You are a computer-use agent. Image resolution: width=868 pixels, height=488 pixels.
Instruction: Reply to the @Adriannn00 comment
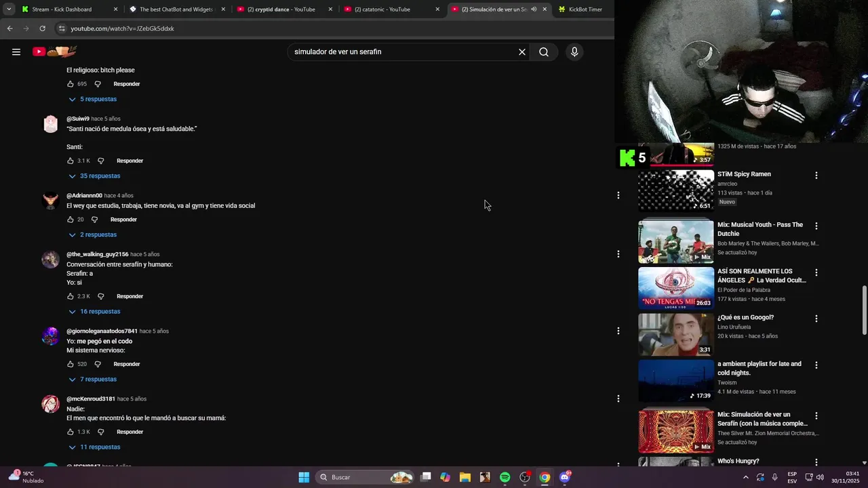tap(123, 220)
